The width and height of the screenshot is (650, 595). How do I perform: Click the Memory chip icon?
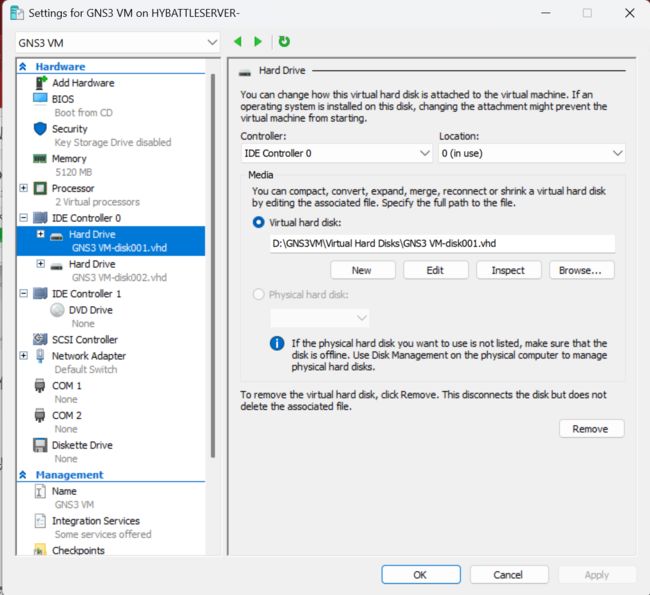coord(40,159)
